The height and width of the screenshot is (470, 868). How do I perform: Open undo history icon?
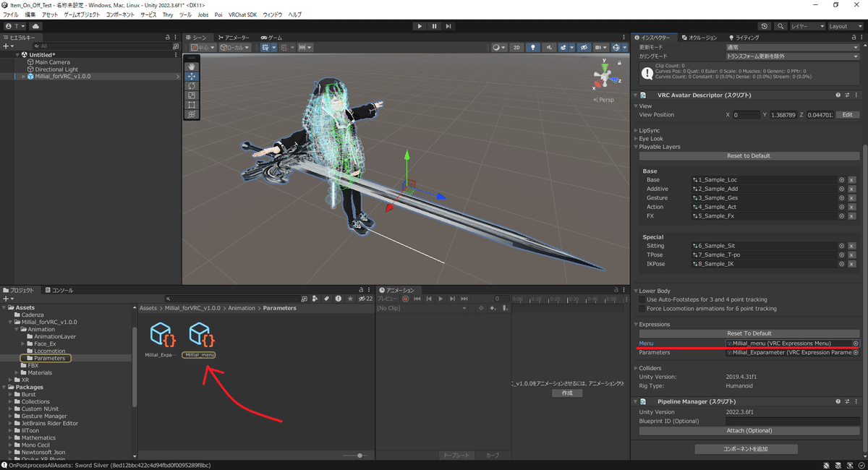765,26
